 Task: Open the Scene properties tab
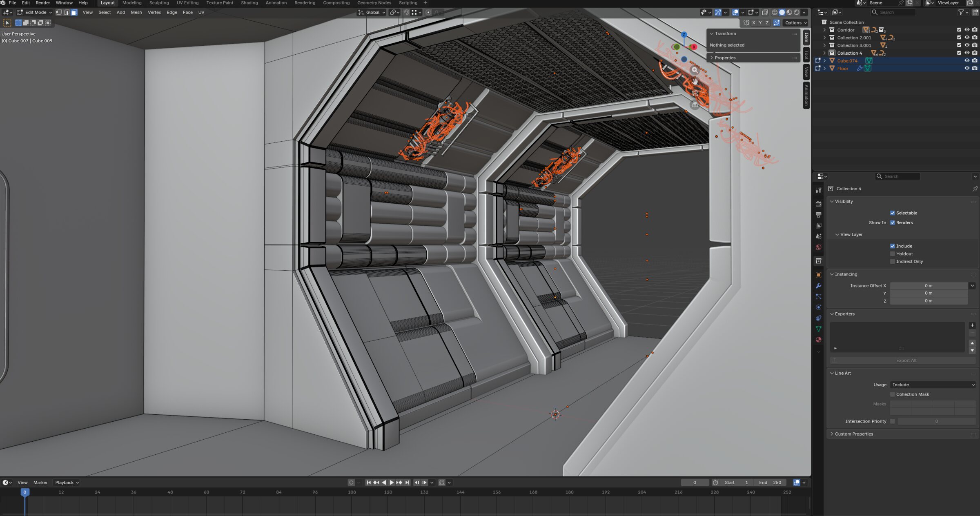click(818, 236)
